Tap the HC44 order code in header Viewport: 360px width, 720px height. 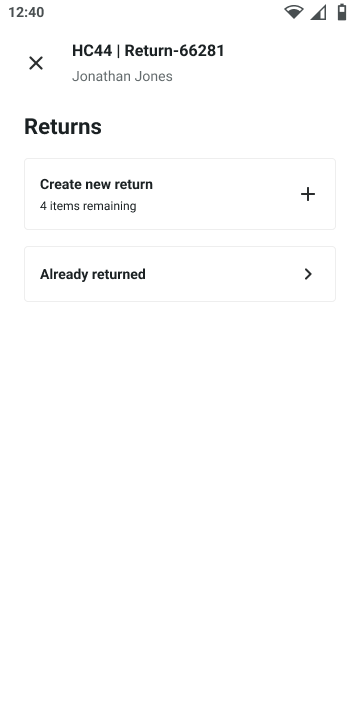[x=92, y=51]
